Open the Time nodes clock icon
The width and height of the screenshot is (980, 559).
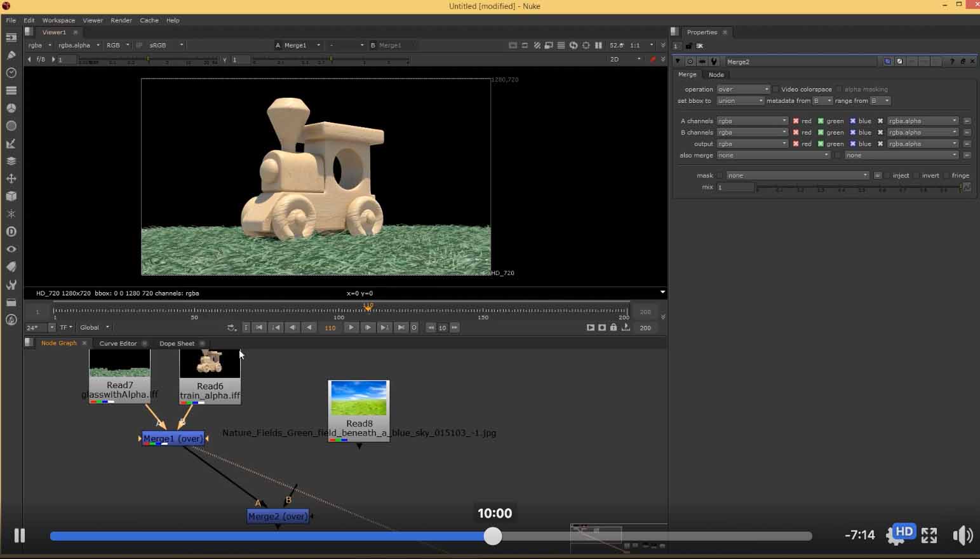[11, 73]
